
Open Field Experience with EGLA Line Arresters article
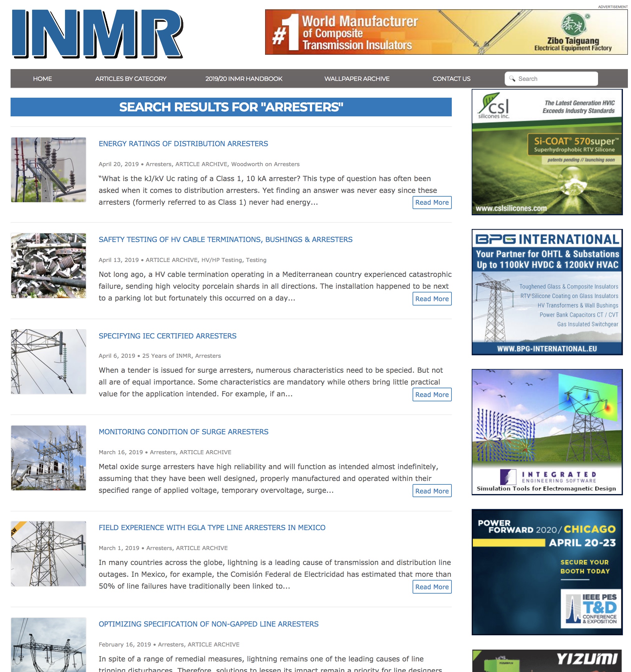[212, 528]
